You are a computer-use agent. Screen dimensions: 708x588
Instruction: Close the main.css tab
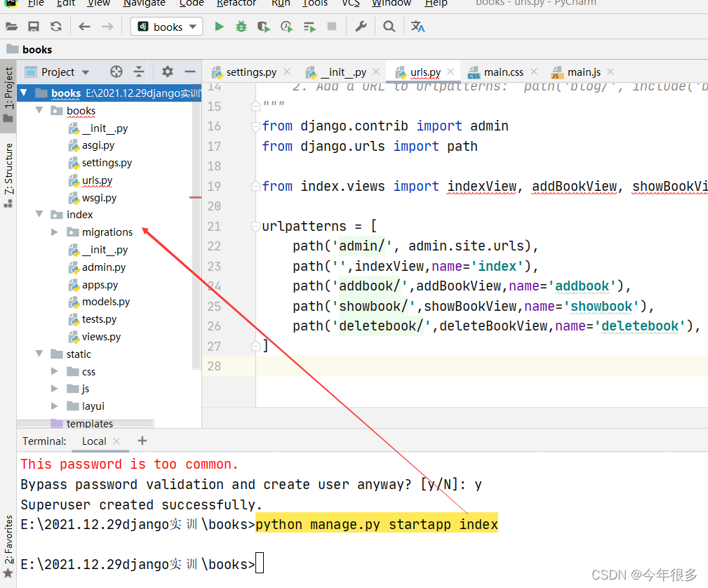tap(534, 72)
